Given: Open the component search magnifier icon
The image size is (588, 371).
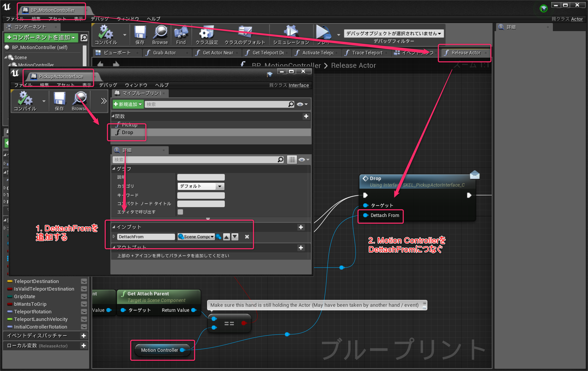Looking at the screenshot, I should pos(84,38).
